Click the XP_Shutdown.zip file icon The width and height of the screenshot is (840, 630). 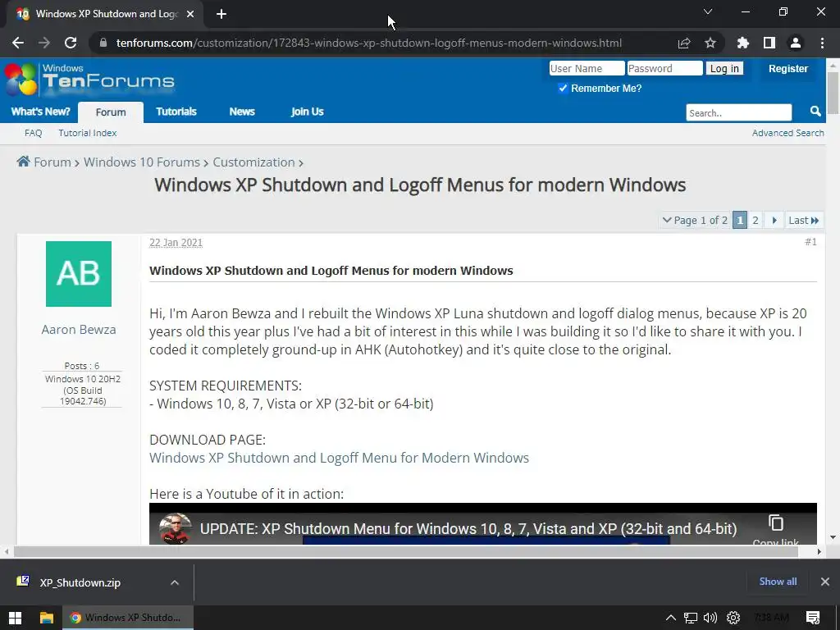(23, 582)
